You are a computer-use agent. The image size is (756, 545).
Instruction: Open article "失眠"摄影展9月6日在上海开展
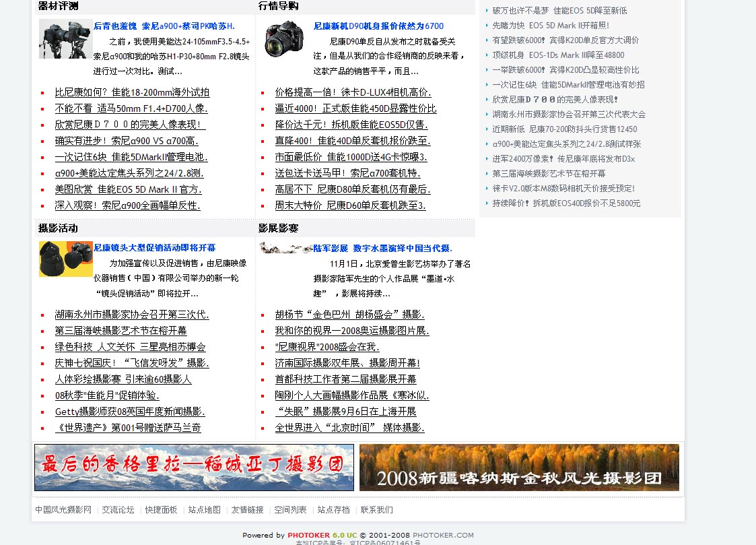346,412
